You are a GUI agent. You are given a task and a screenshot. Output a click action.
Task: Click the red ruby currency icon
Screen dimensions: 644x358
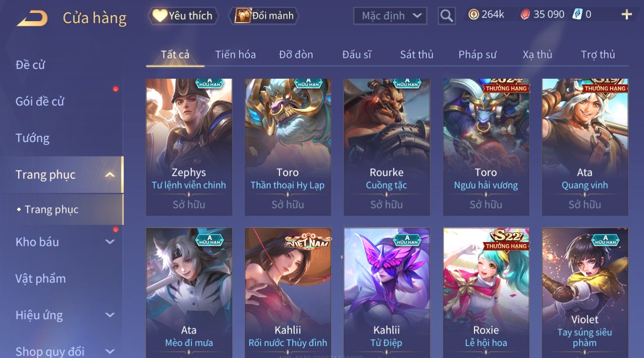click(x=525, y=15)
